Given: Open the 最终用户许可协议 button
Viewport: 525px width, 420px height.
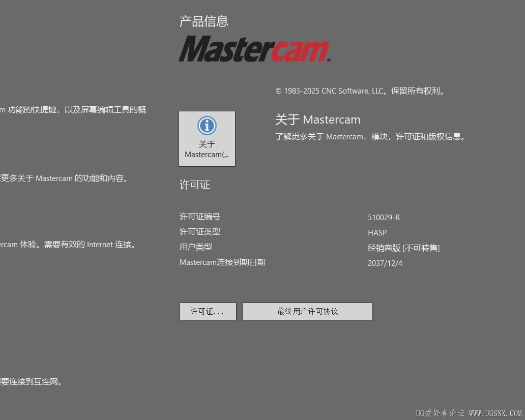Looking at the screenshot, I should pyautogui.click(x=308, y=311).
